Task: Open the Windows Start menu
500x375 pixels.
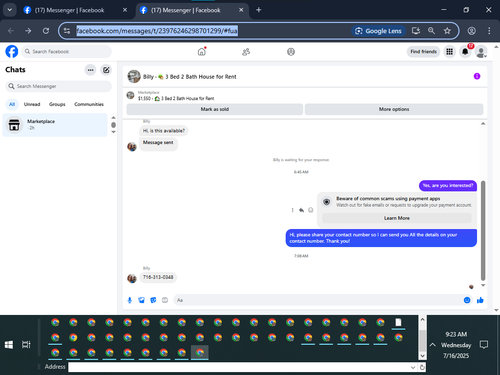Action: [x=9, y=345]
